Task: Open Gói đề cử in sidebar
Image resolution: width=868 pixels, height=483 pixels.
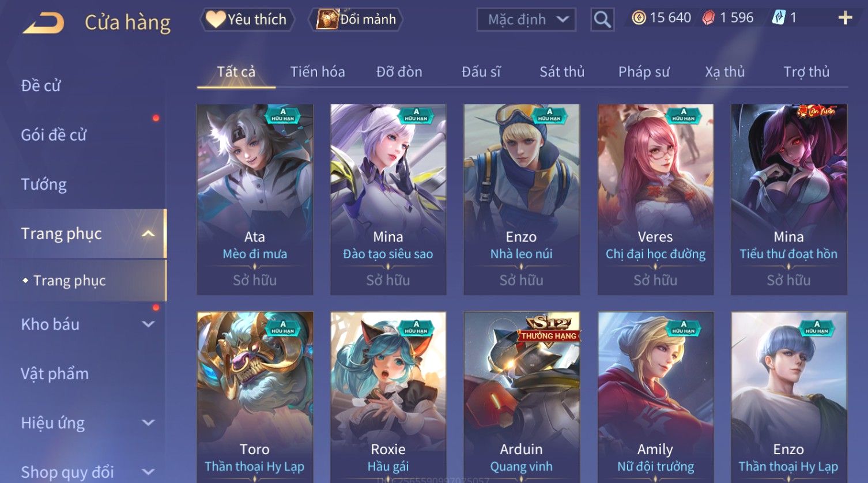Action: point(54,135)
